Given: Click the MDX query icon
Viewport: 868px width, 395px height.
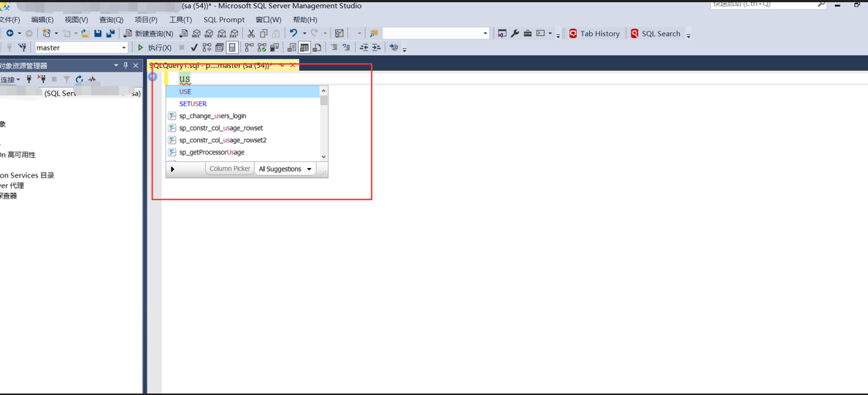Looking at the screenshot, I should (196, 34).
